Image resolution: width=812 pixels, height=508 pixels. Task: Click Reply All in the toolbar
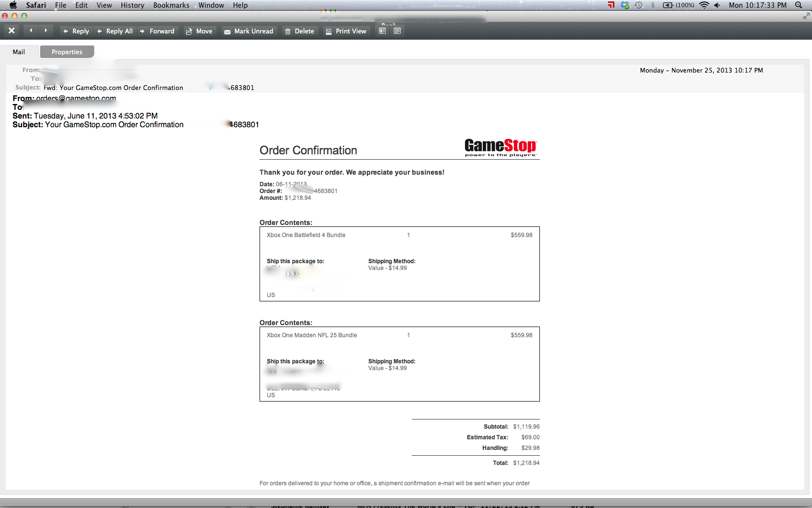tap(115, 31)
